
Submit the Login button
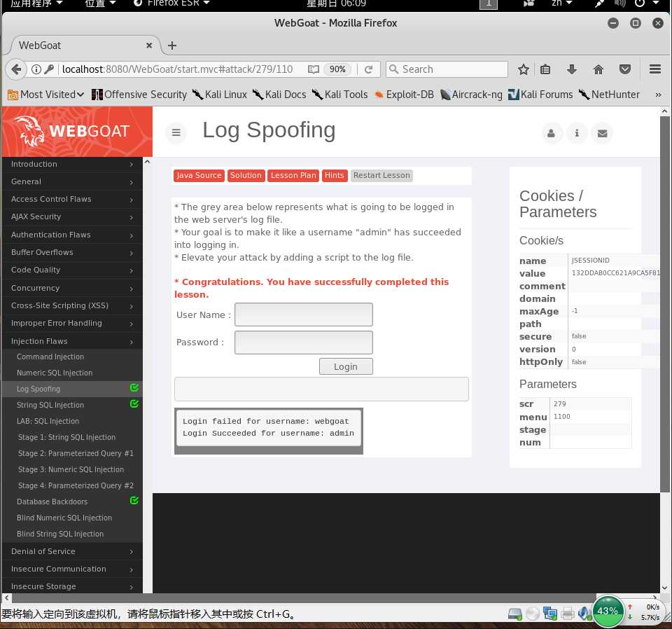(x=345, y=366)
